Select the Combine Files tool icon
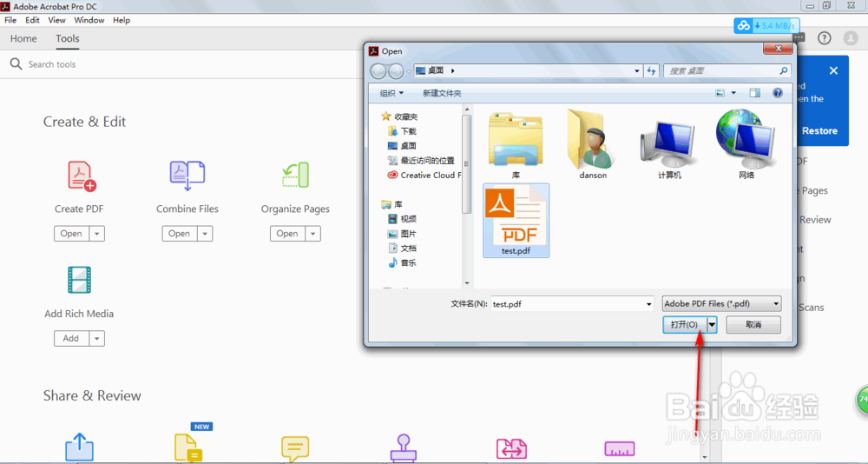This screenshot has width=868, height=464. click(187, 176)
